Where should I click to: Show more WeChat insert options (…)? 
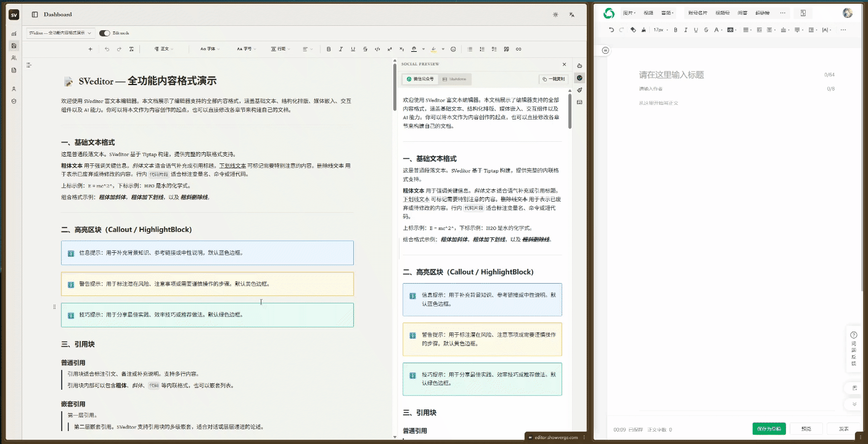point(783,13)
